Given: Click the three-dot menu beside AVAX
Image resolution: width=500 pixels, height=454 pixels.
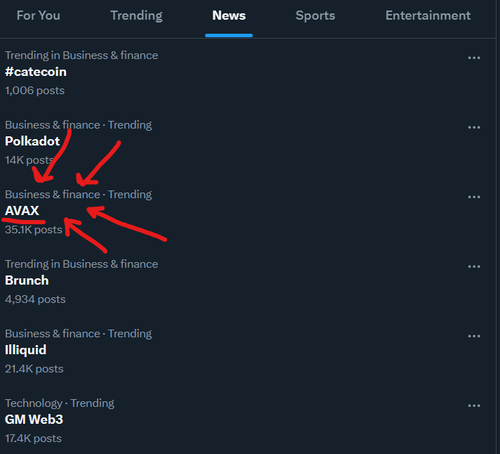Looking at the screenshot, I should coord(474,197).
